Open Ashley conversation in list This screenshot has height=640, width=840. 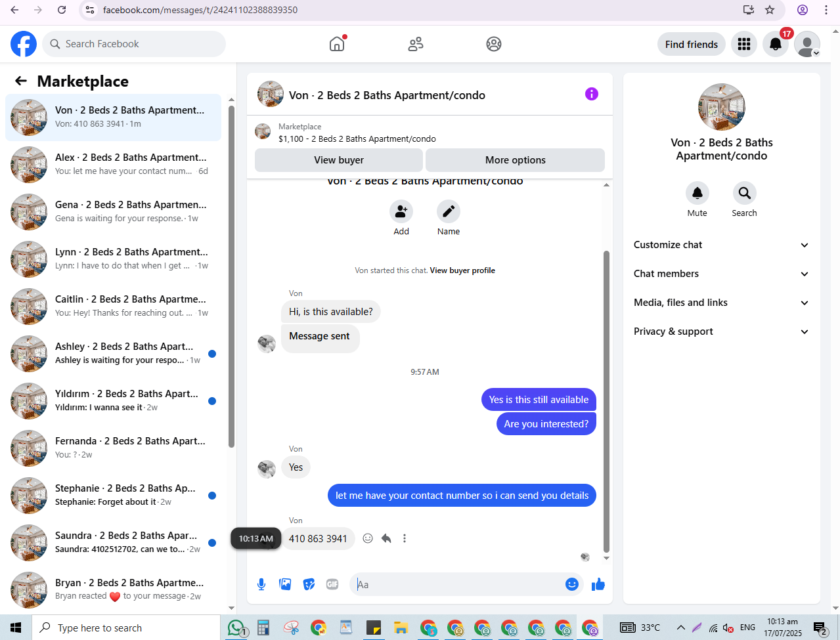tap(113, 353)
